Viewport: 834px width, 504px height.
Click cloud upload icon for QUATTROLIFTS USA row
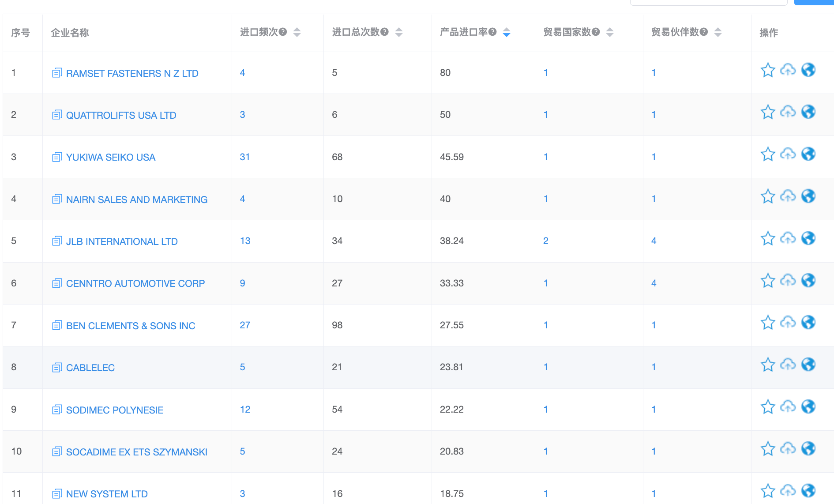click(x=788, y=112)
